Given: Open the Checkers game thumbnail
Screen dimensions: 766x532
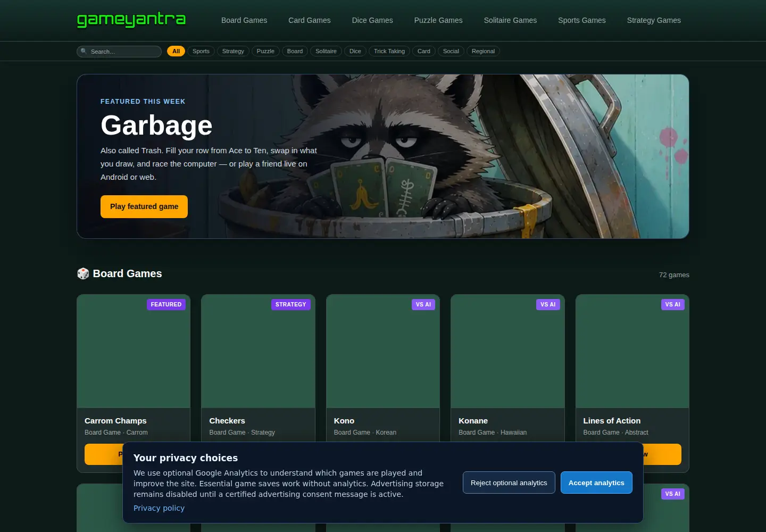Looking at the screenshot, I should click(258, 351).
